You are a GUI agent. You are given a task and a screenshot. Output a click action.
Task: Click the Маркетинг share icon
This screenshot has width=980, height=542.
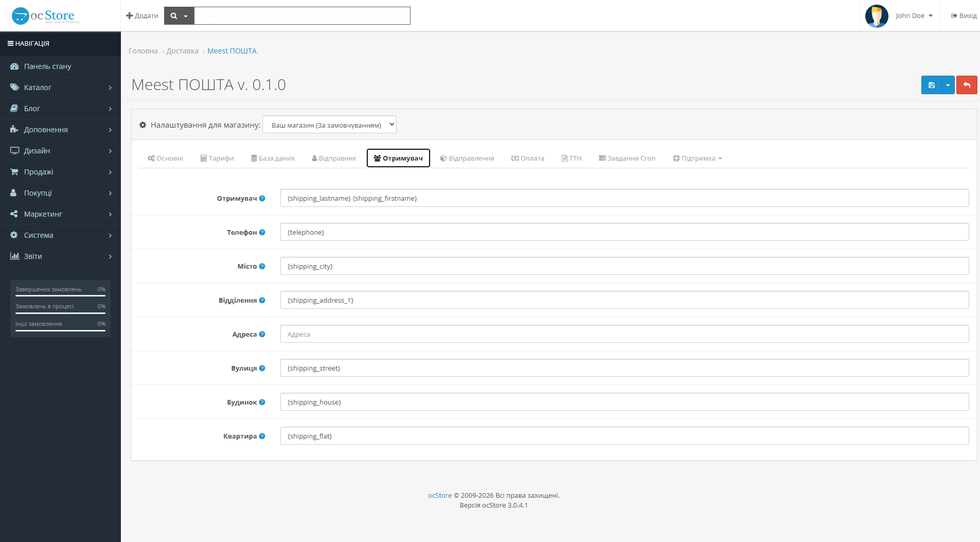tap(14, 214)
